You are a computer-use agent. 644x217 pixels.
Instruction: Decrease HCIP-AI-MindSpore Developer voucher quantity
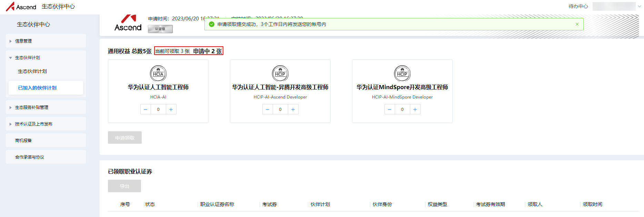click(x=390, y=110)
